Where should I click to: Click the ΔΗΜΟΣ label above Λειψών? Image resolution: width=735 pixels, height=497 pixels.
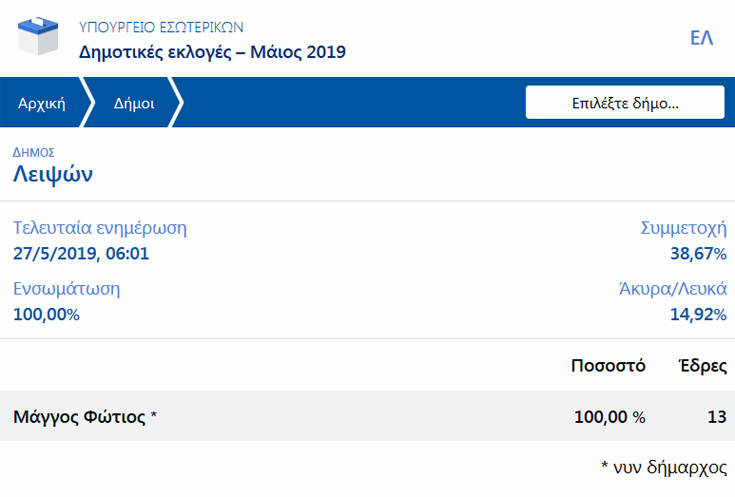(x=33, y=152)
